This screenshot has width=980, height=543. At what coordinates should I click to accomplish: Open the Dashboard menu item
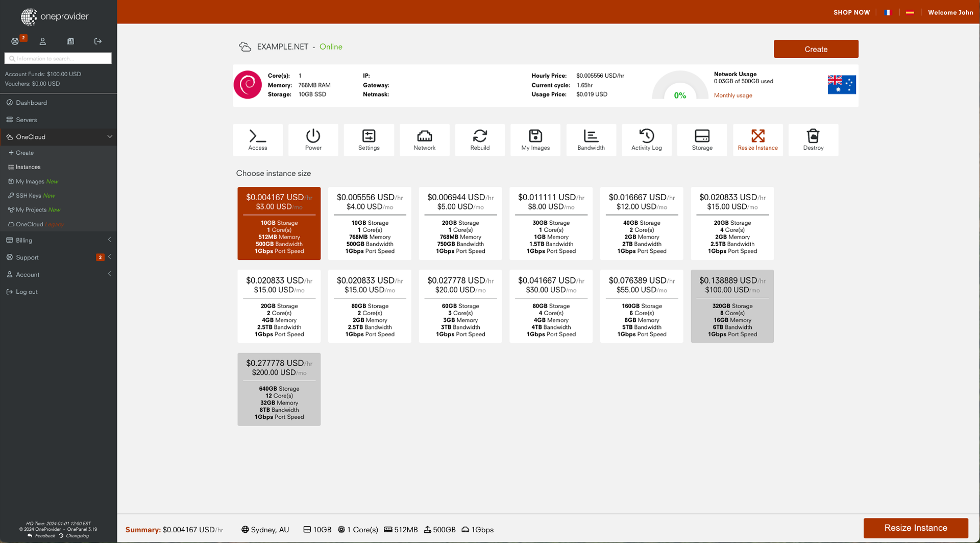[x=31, y=102]
